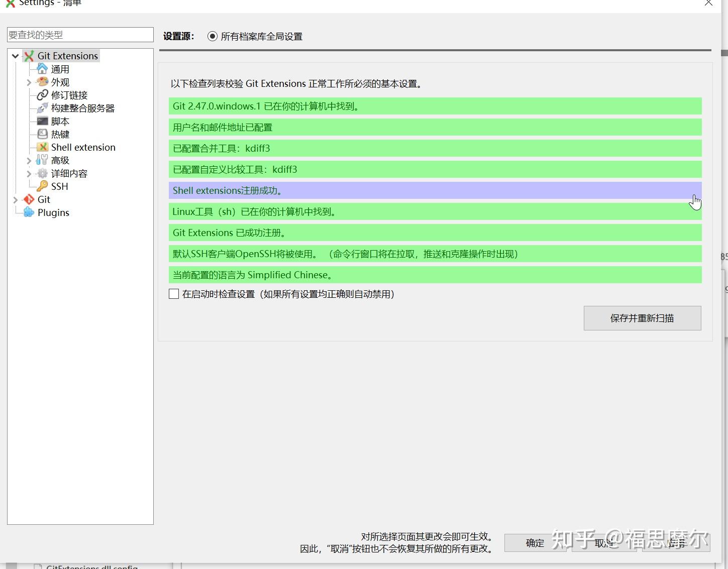Screen dimensions: 728x569
Task: Expand the 详细内容 tree node
Action: click(29, 173)
